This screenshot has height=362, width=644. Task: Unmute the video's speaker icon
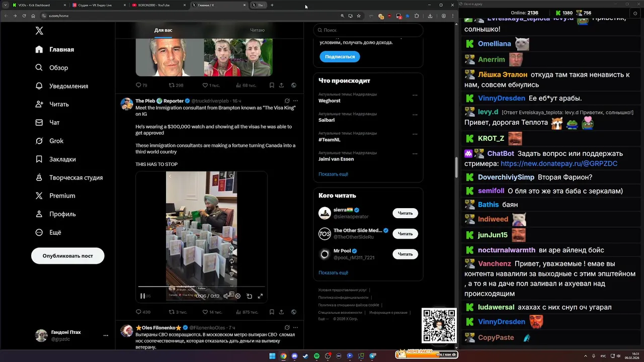226,296
